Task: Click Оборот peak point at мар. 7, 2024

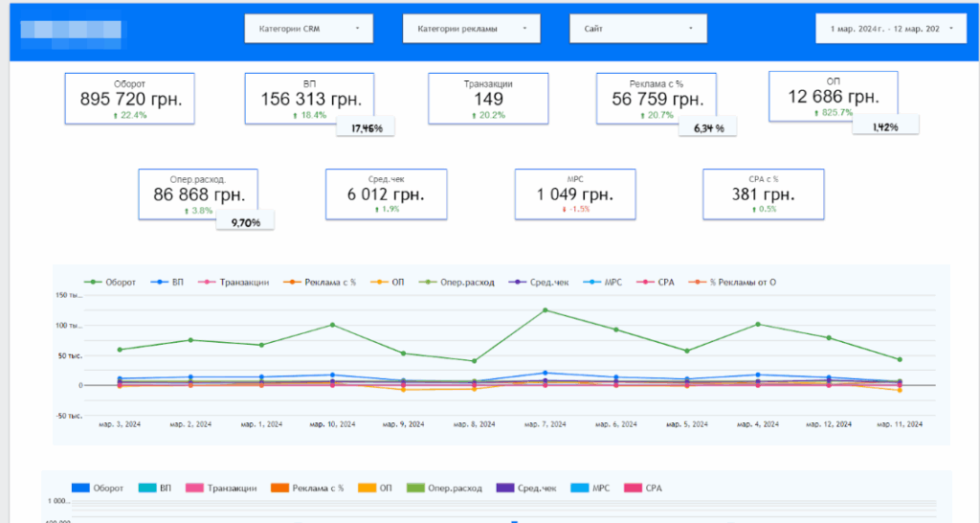Action: pyautogui.click(x=545, y=309)
